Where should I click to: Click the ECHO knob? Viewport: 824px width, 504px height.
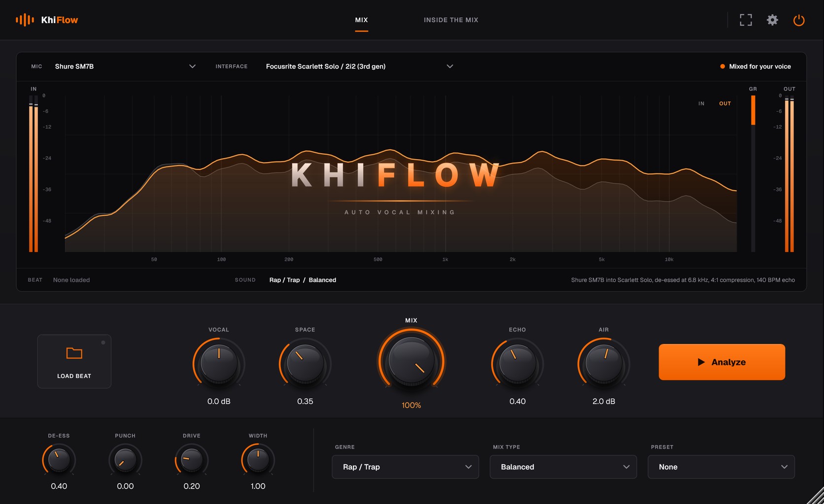pos(517,364)
